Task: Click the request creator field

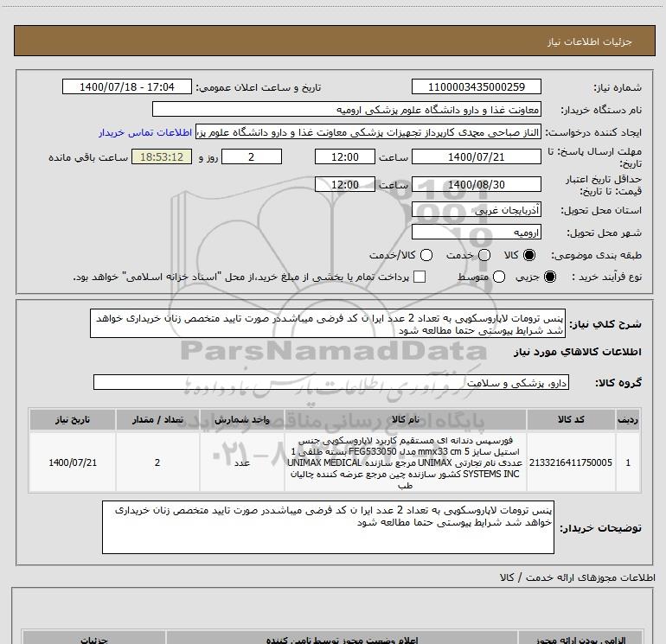Action: [x=368, y=132]
